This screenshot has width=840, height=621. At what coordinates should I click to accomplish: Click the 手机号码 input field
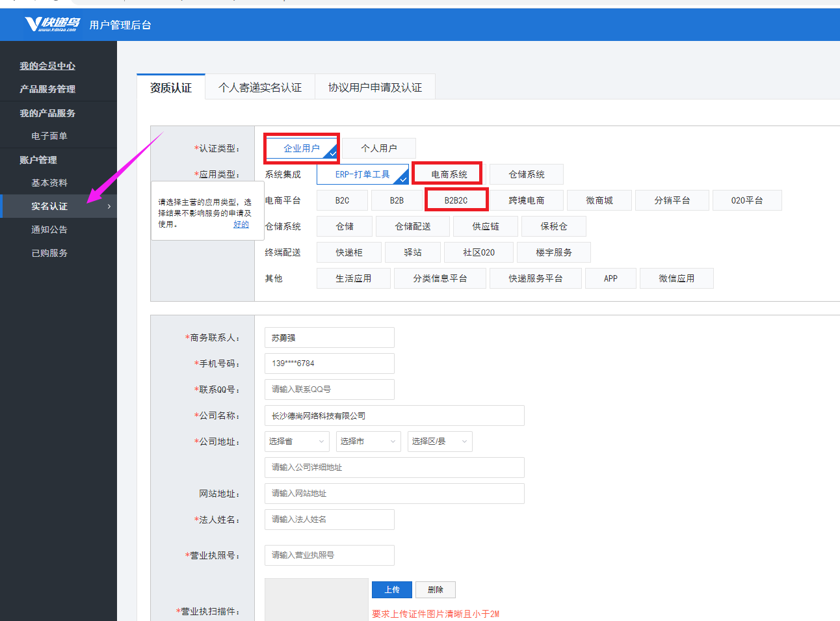330,363
